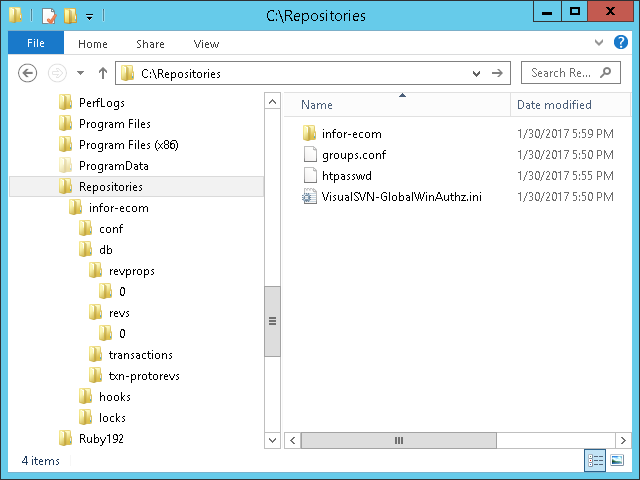Switch to Large icons view layout
This screenshot has height=480, width=640.
[619, 460]
